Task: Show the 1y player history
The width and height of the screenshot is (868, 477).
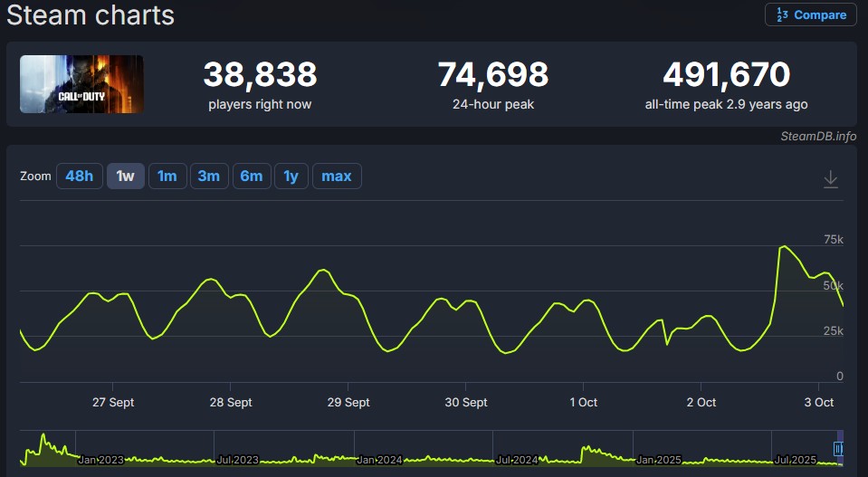Action: point(291,176)
